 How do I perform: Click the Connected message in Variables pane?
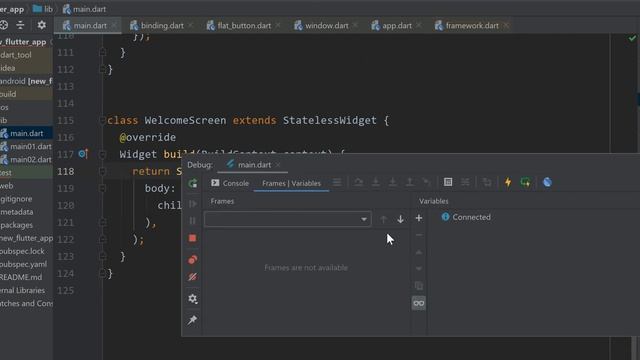466,217
